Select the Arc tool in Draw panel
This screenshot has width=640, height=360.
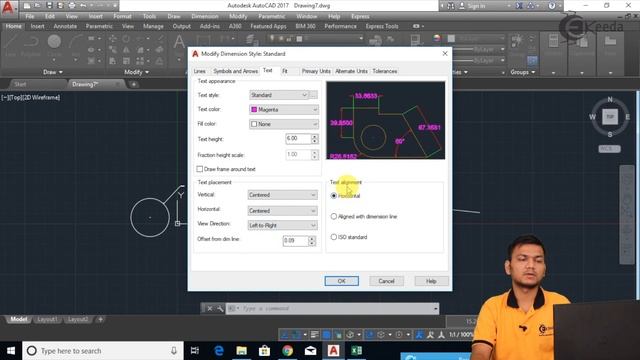pos(76,45)
